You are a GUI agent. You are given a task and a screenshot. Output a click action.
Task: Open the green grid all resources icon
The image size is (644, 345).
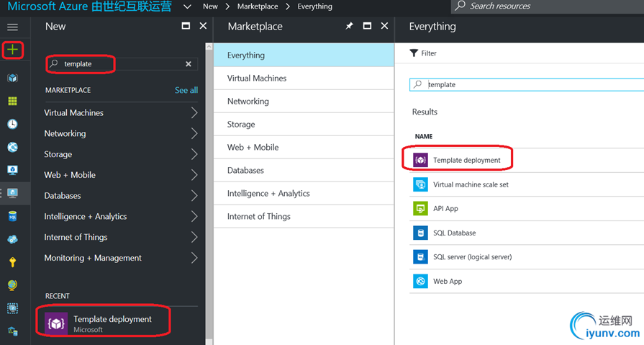[x=12, y=101]
